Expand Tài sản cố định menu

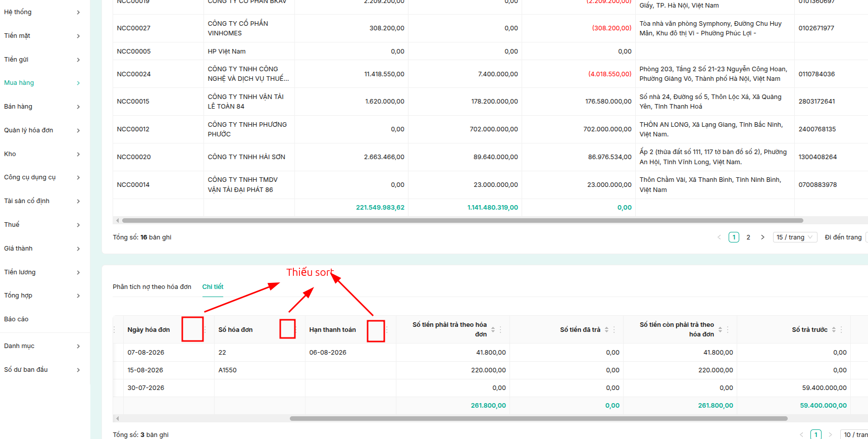tap(42, 201)
